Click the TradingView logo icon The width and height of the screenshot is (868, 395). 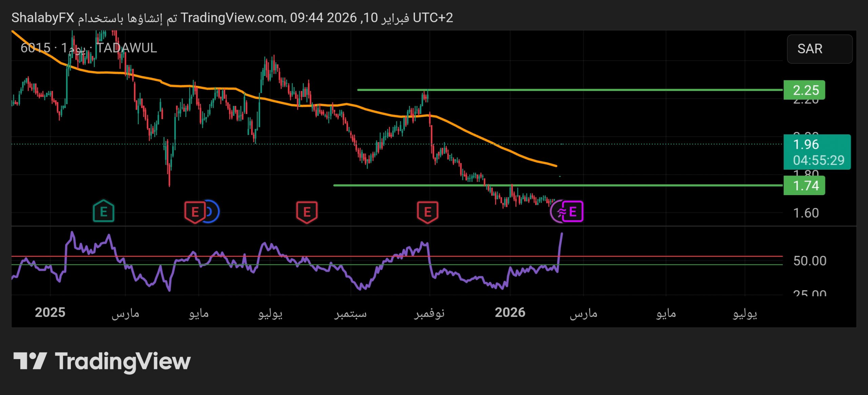click(30, 361)
